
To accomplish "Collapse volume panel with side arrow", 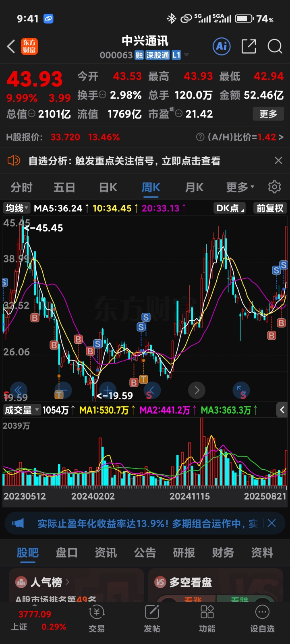I will (282, 410).
